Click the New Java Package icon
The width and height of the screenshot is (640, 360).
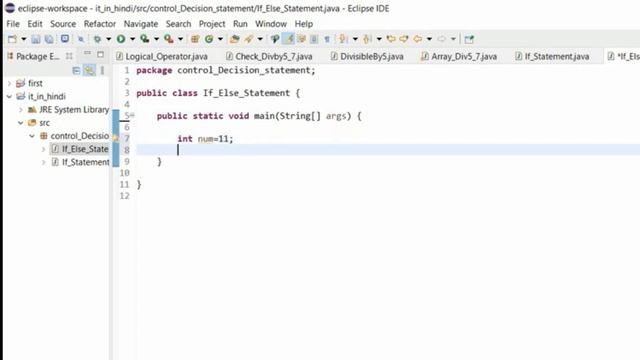(195, 39)
